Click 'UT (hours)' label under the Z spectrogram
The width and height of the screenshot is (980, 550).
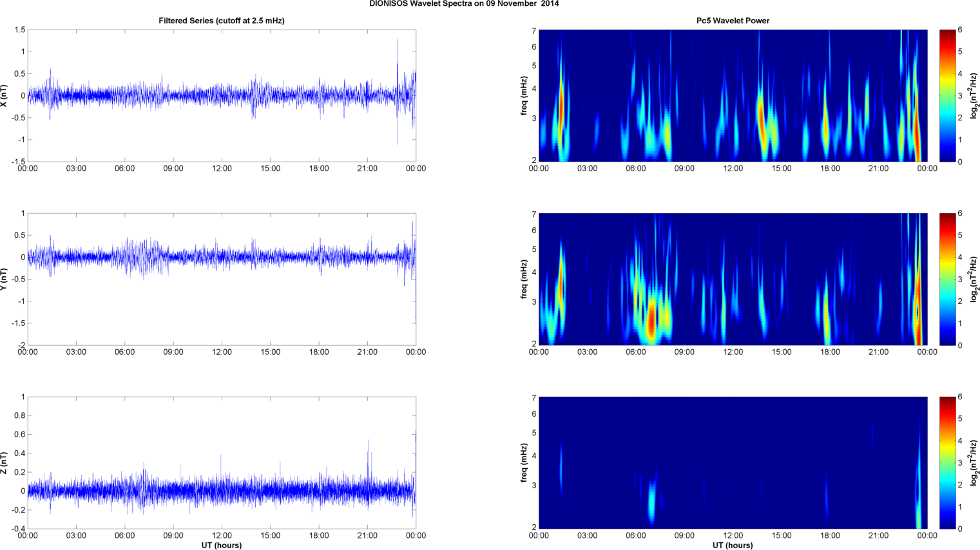point(733,545)
